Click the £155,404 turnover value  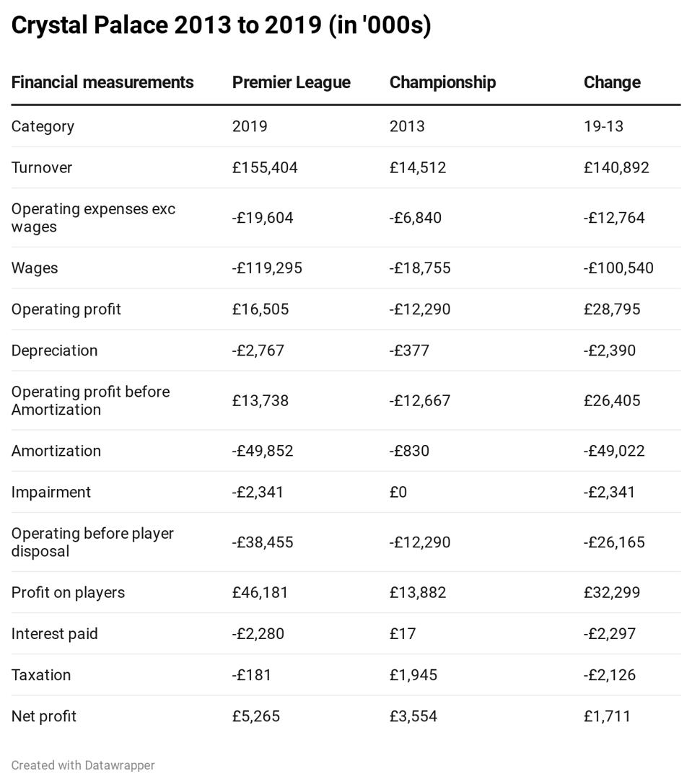pos(265,167)
